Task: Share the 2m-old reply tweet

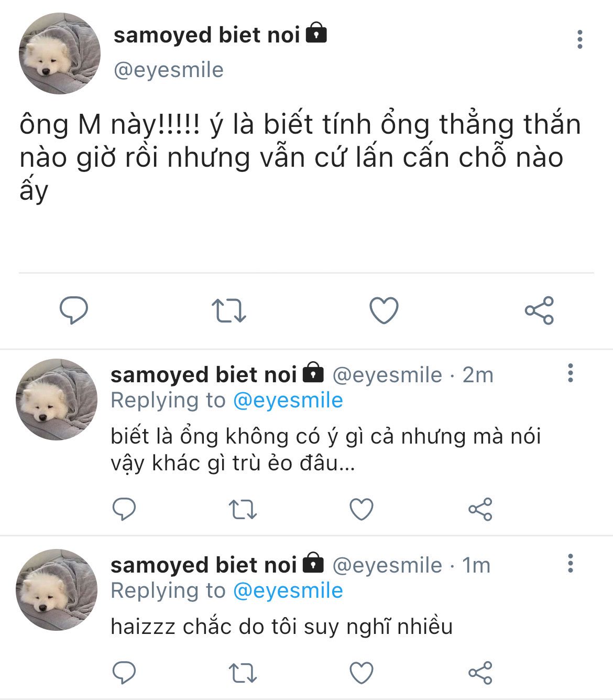Action: pyautogui.click(x=480, y=509)
